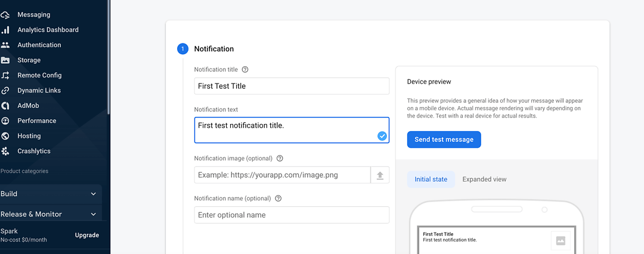This screenshot has width=644, height=254.
Task: Click help icon beside Notification name
Action: coord(278,198)
